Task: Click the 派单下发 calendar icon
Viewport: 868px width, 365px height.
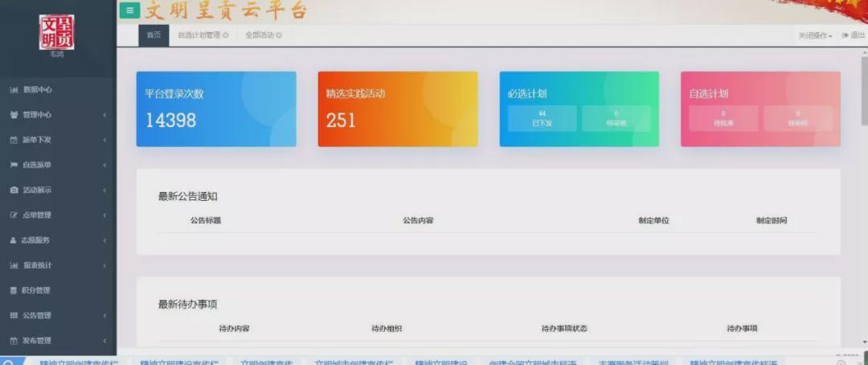Action: (x=14, y=140)
